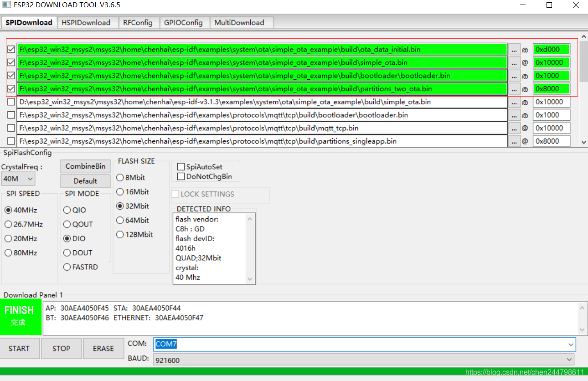Click the STOP button
The height and width of the screenshot is (381, 588).
click(61, 349)
